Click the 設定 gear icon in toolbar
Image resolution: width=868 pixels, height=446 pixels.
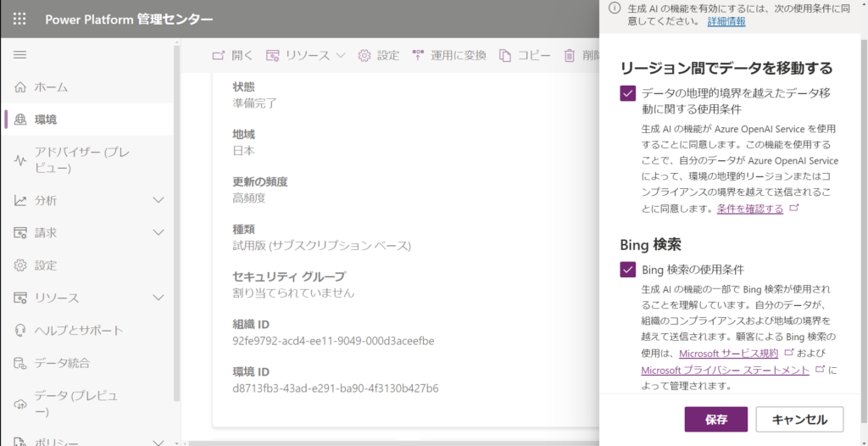pyautogui.click(x=364, y=55)
